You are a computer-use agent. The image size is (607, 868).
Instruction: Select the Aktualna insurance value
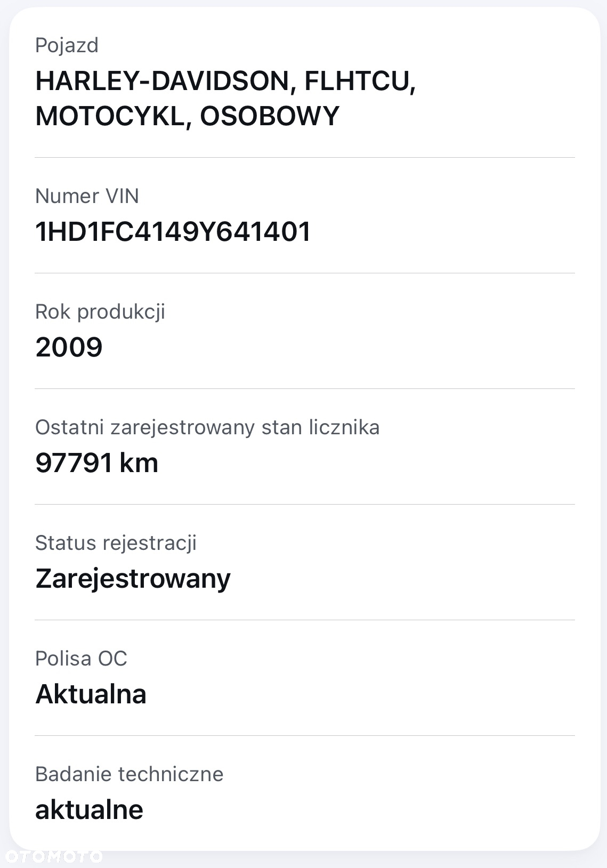(91, 694)
